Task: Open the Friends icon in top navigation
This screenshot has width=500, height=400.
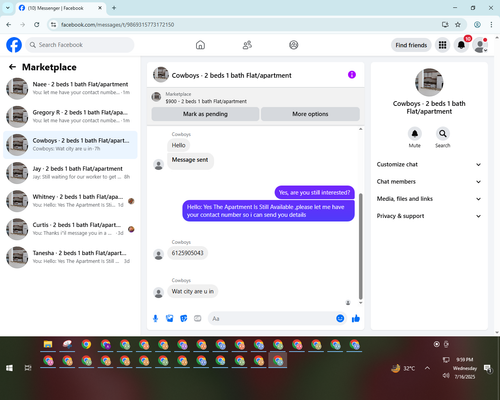Action: (247, 45)
